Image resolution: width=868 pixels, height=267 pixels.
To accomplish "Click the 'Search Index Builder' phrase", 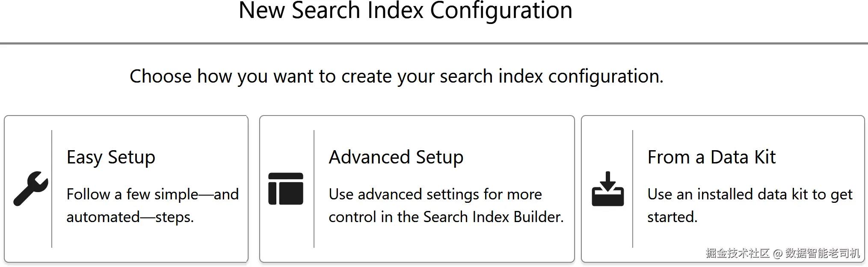I will pyautogui.click(x=493, y=217).
